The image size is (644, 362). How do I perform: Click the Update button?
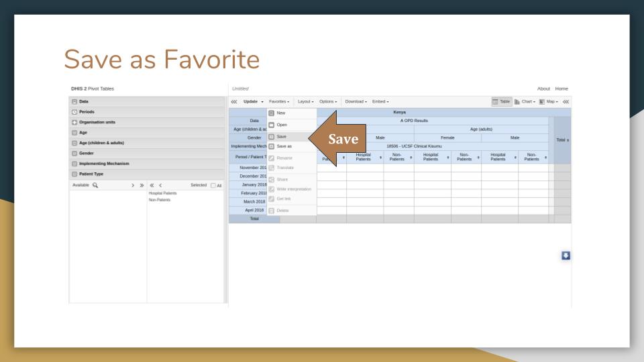(x=253, y=101)
